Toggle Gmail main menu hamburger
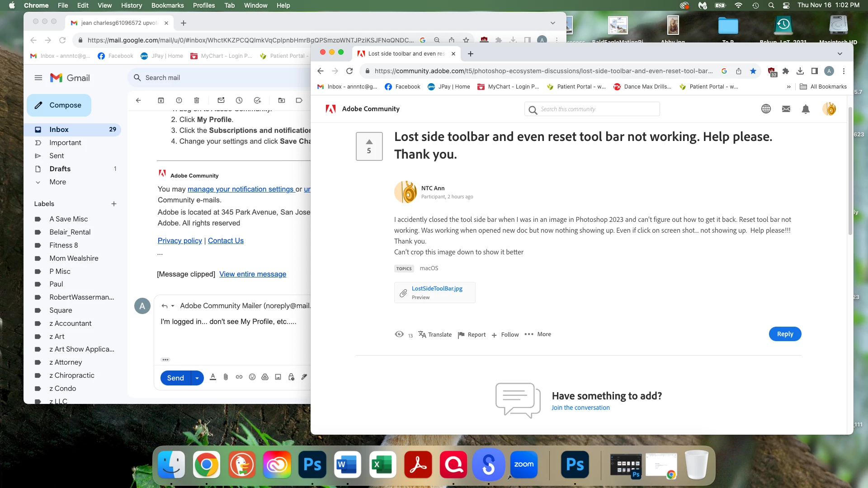Image resolution: width=868 pixels, height=488 pixels. click(38, 78)
